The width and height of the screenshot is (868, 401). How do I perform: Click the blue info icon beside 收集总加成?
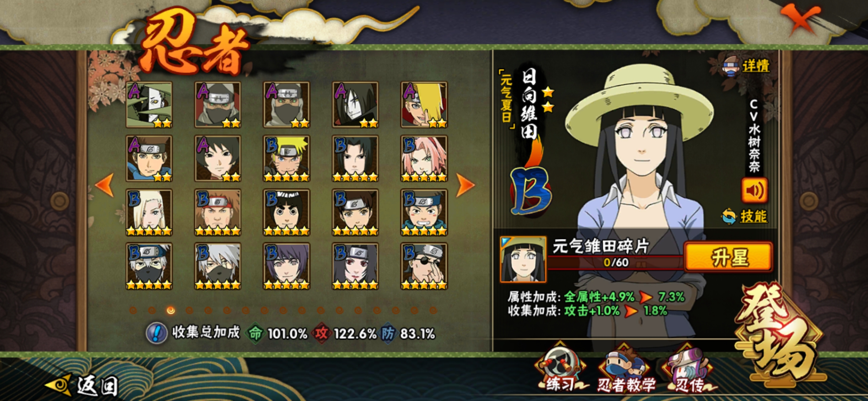pyautogui.click(x=157, y=333)
